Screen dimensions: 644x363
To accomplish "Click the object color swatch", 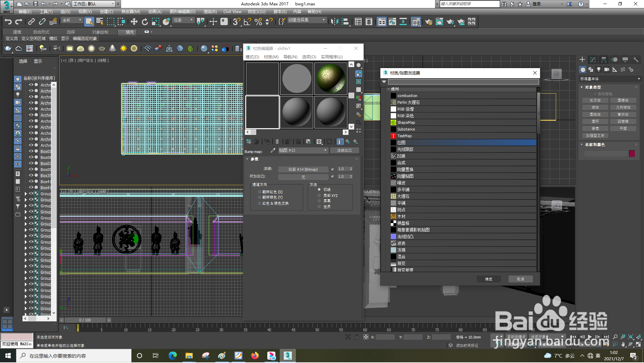I will [x=632, y=154].
